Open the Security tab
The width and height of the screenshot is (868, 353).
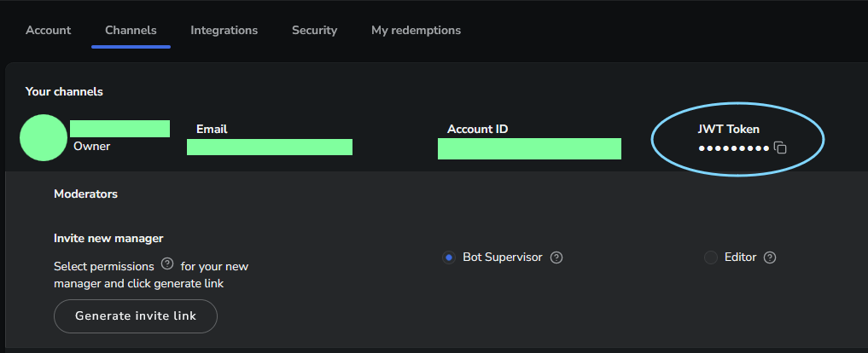point(314,31)
